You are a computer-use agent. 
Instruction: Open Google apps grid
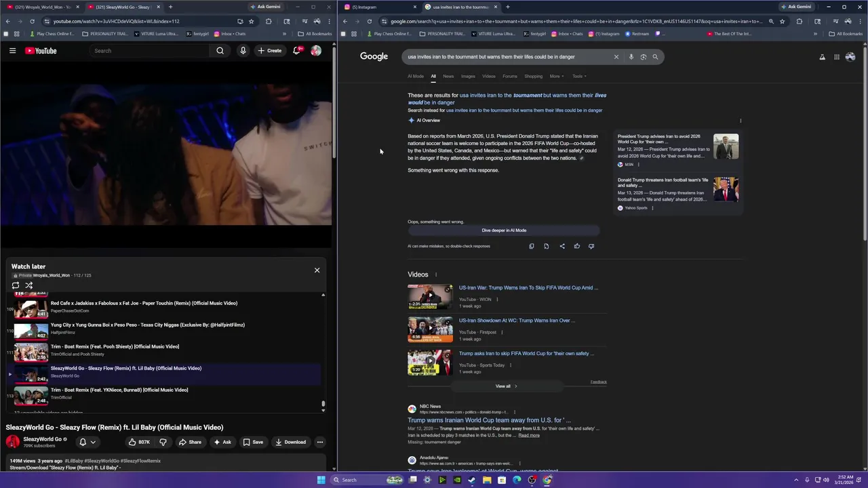837,57
